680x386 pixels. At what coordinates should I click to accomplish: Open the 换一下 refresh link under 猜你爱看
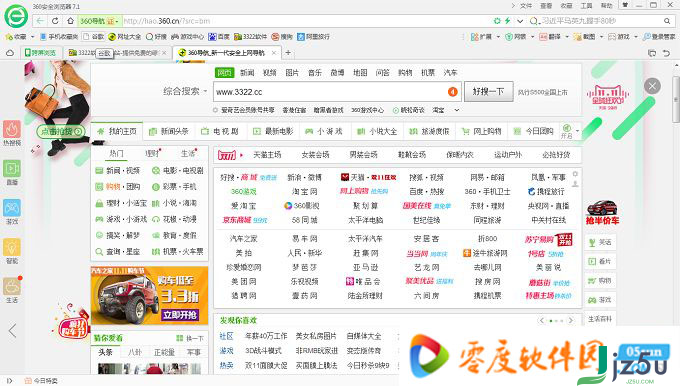(190, 338)
